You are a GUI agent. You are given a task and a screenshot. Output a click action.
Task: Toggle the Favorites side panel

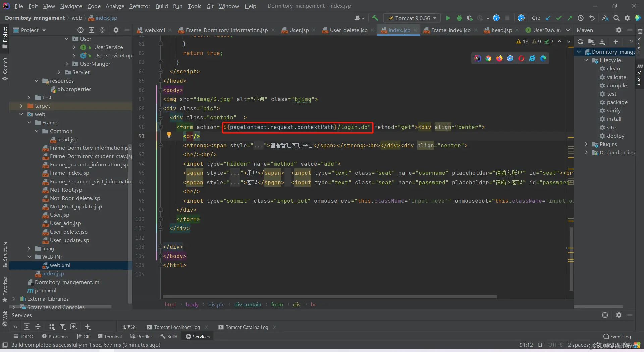coord(5,290)
